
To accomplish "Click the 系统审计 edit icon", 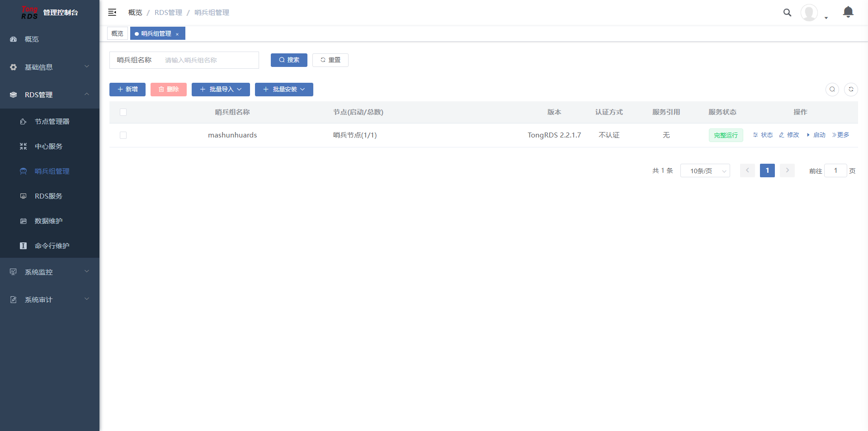I will pyautogui.click(x=14, y=300).
